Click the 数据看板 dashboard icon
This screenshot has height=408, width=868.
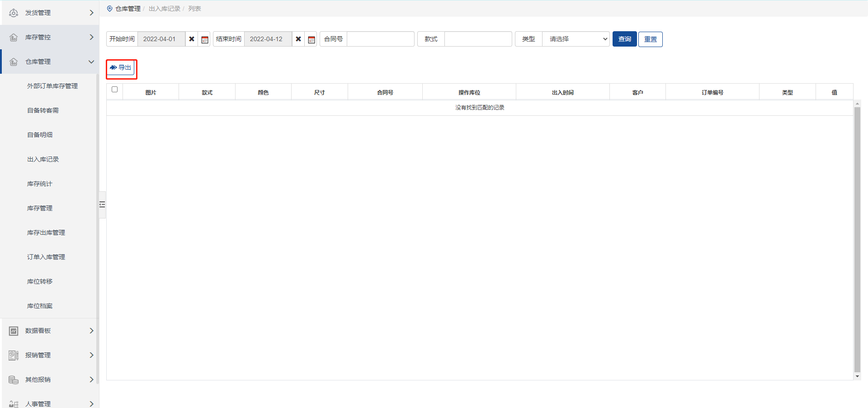(14, 331)
